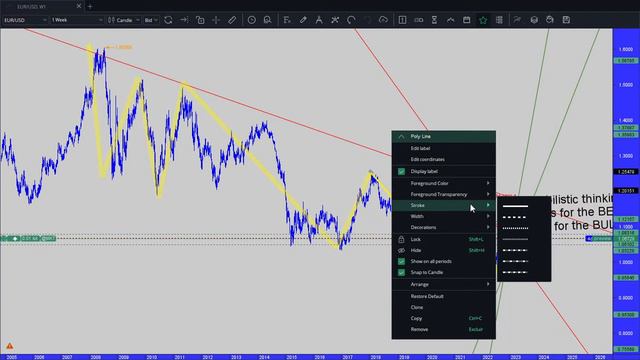Screen dimensions: 640x360
Task: Click the linked boxes icon in toolbar
Action: tap(418, 20)
